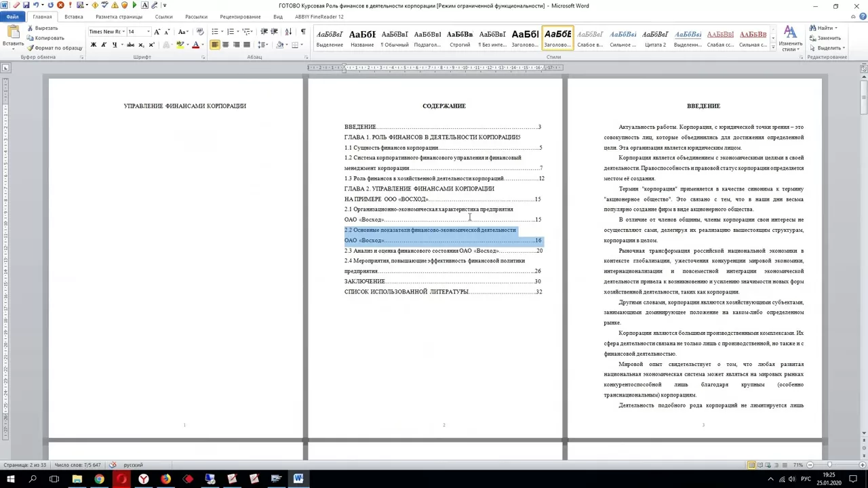Click the grow font size icon
The image size is (868, 488).
click(x=157, y=32)
